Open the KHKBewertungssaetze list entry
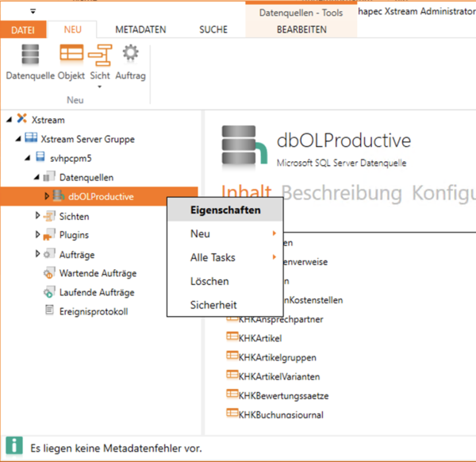 click(x=283, y=396)
